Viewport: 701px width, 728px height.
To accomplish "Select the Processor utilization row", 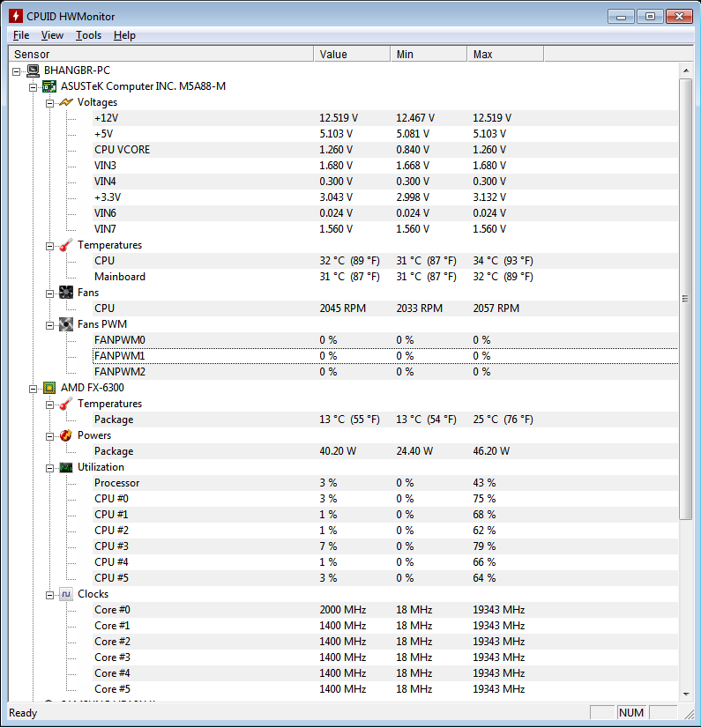I will (385, 483).
